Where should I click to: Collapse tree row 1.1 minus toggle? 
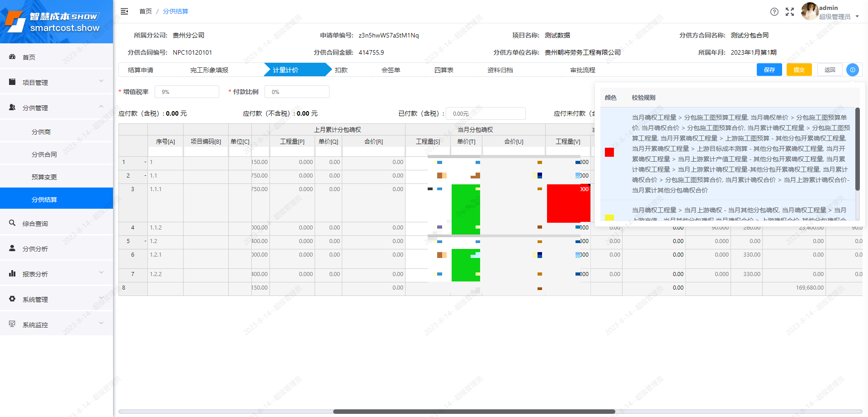145,176
